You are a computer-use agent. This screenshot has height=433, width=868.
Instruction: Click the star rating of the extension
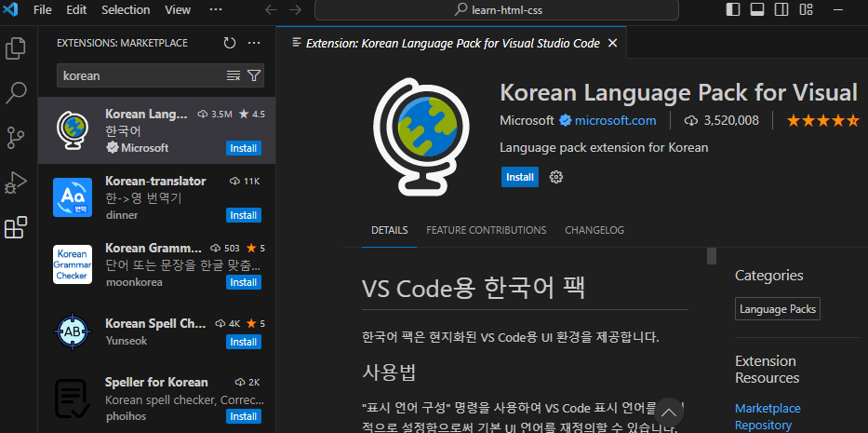click(822, 120)
